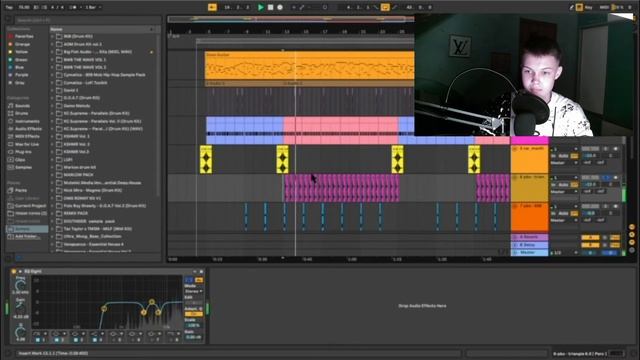Select the purple clip in track 6
The height and width of the screenshot is (360, 640).
(x=342, y=188)
